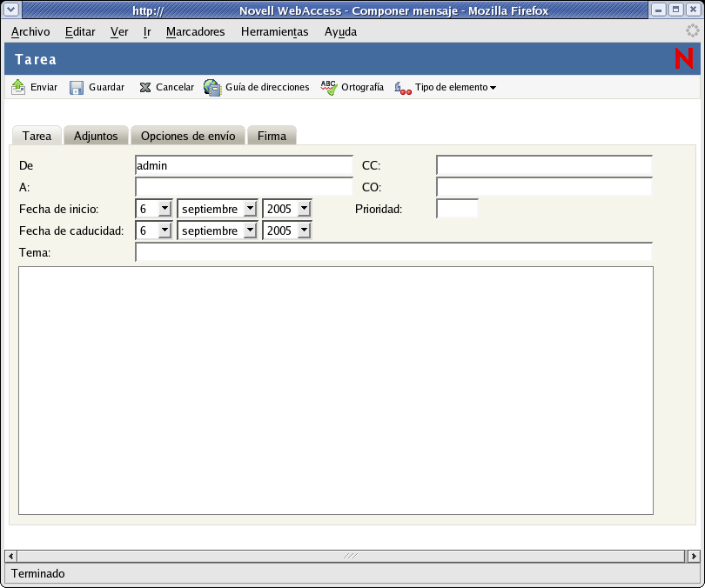Open the Ir menu
This screenshot has height=588, width=705.
coord(147,32)
